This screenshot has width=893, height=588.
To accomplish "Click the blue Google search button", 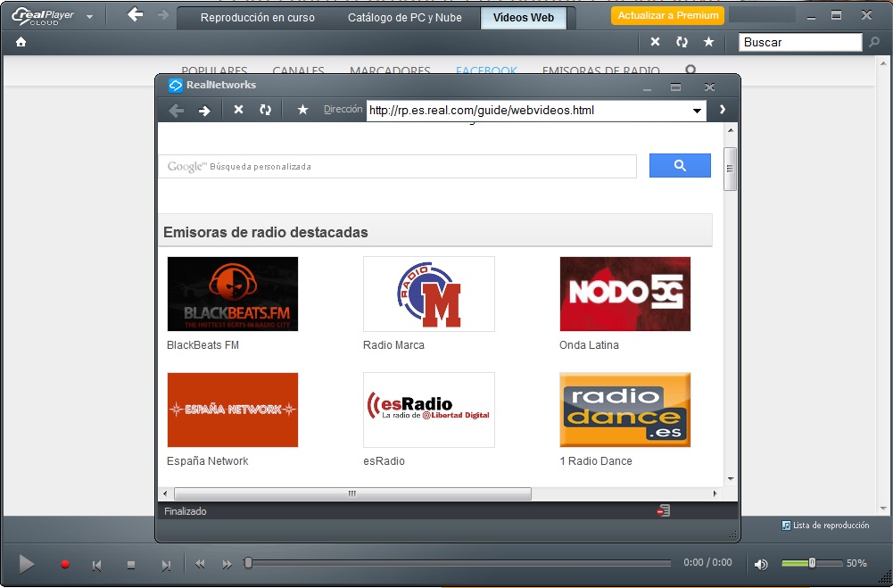I will (680, 165).
